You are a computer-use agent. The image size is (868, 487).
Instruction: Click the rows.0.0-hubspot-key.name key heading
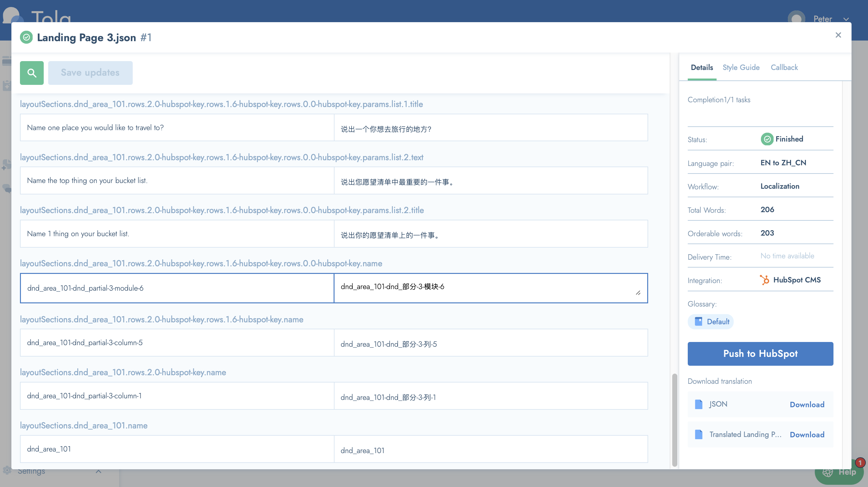tap(201, 263)
